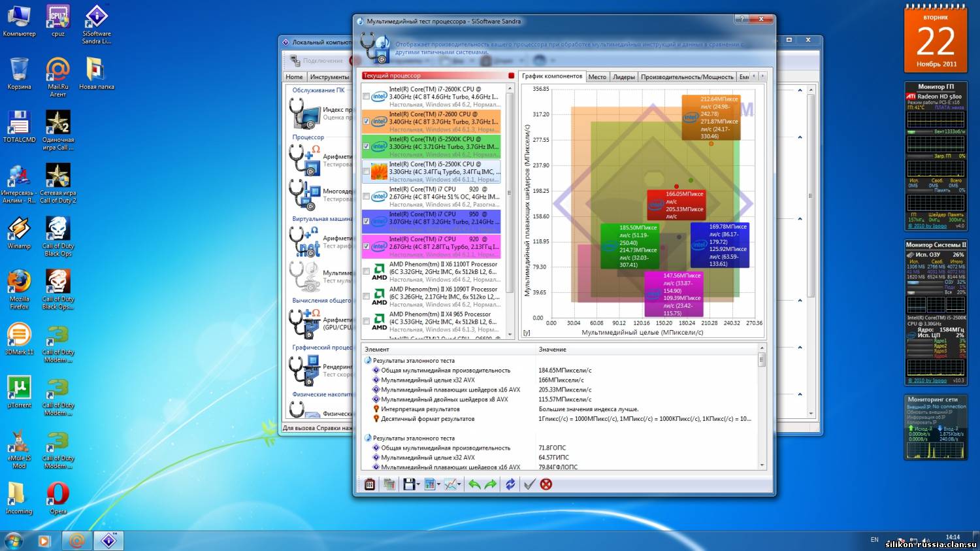Collapse the Процессор section chevron in back window
This screenshot has width=980, height=551.
click(x=800, y=137)
